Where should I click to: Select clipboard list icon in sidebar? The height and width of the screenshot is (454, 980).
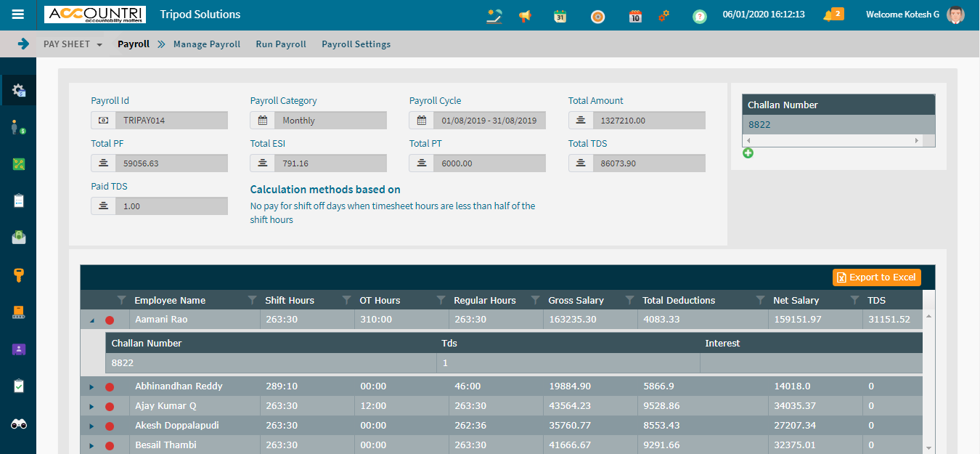19,200
